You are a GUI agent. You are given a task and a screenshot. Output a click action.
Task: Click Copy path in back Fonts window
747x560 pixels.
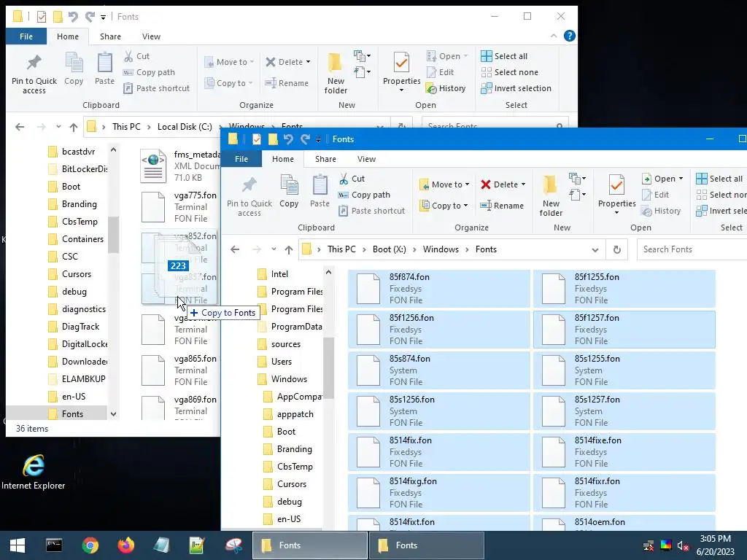(149, 72)
